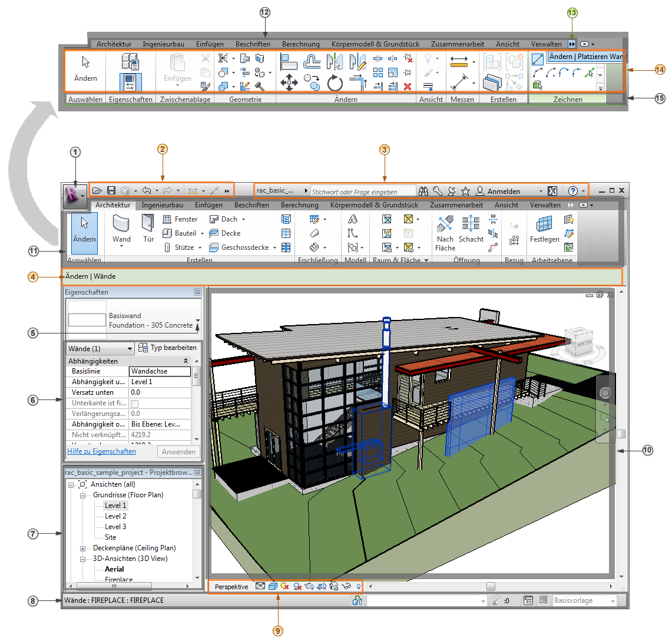Viewport: 672px width, 644px height.
Task: Activate Treppe tool in Erschließung panel
Action: 313,248
